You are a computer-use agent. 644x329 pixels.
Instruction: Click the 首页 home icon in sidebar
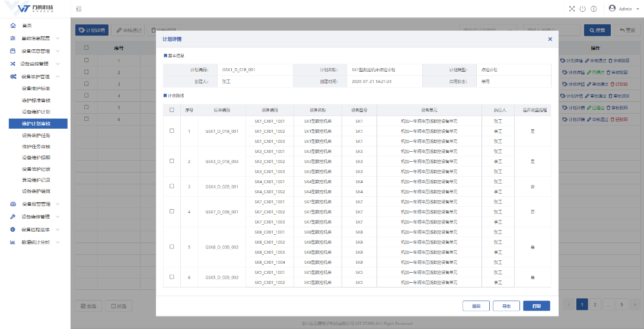[x=12, y=25]
